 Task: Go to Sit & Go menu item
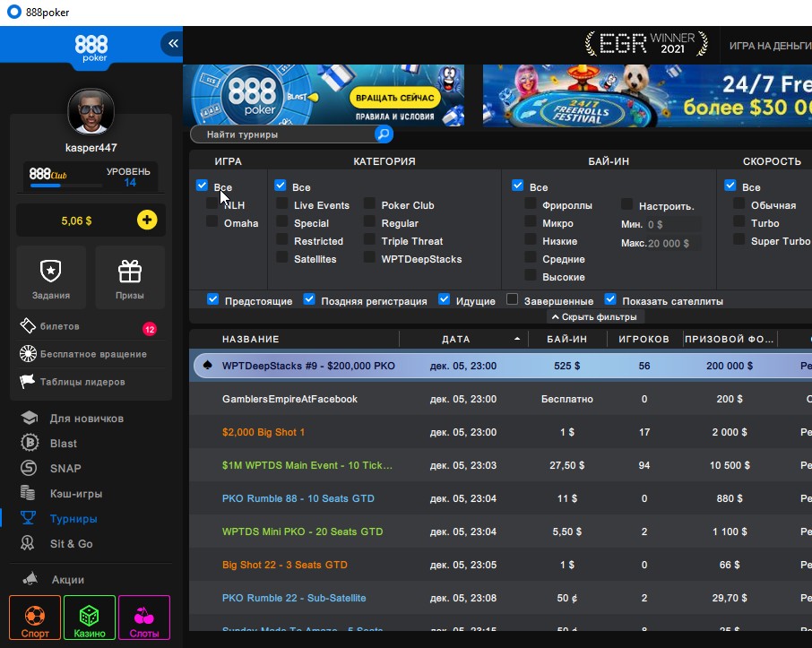pos(72,544)
